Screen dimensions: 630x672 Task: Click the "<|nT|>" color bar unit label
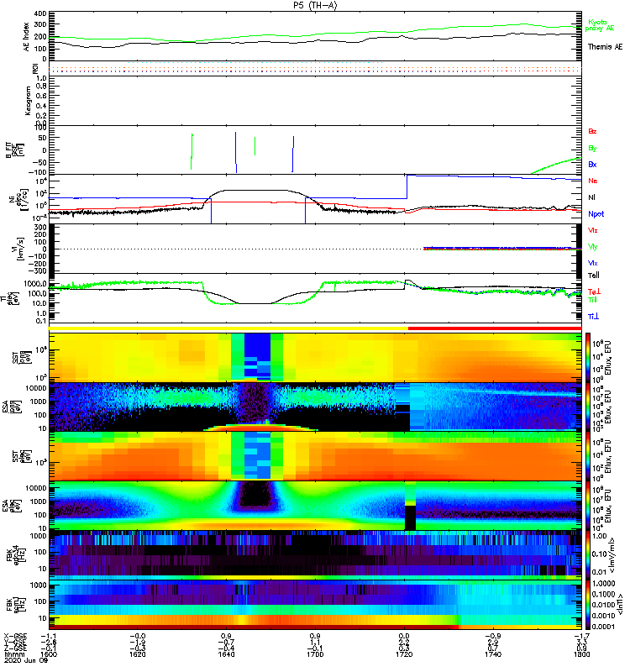point(618,605)
